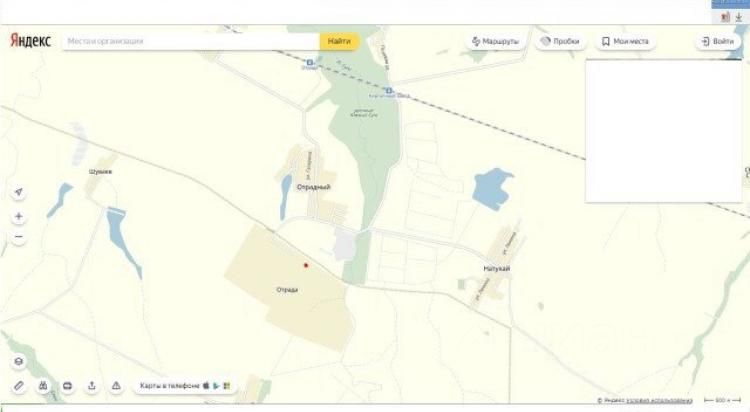Viewport: 750px width, 412px height.
Task: Toggle the Пробки traffic layer
Action: click(x=560, y=41)
